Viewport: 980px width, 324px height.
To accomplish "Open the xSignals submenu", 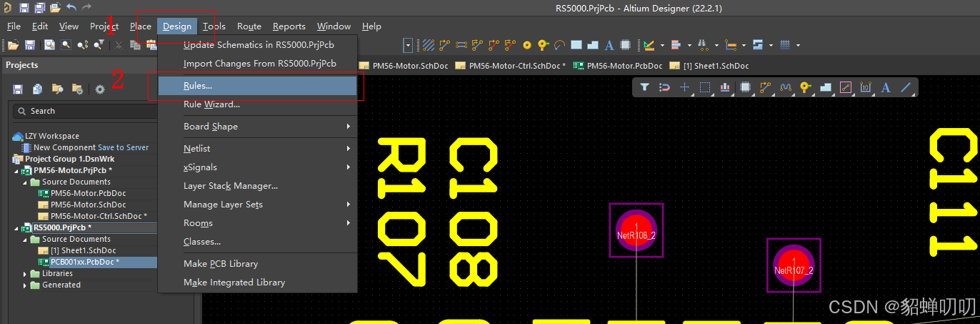I will click(x=257, y=167).
